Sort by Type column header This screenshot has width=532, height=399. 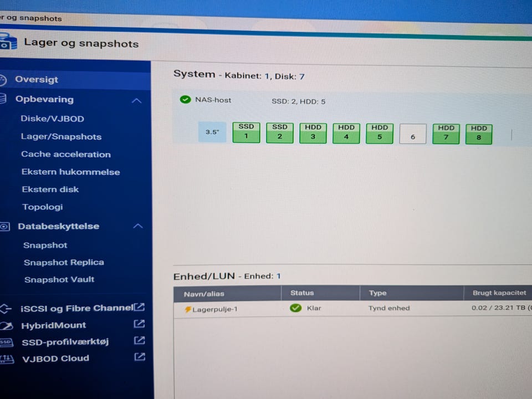[x=412, y=293]
